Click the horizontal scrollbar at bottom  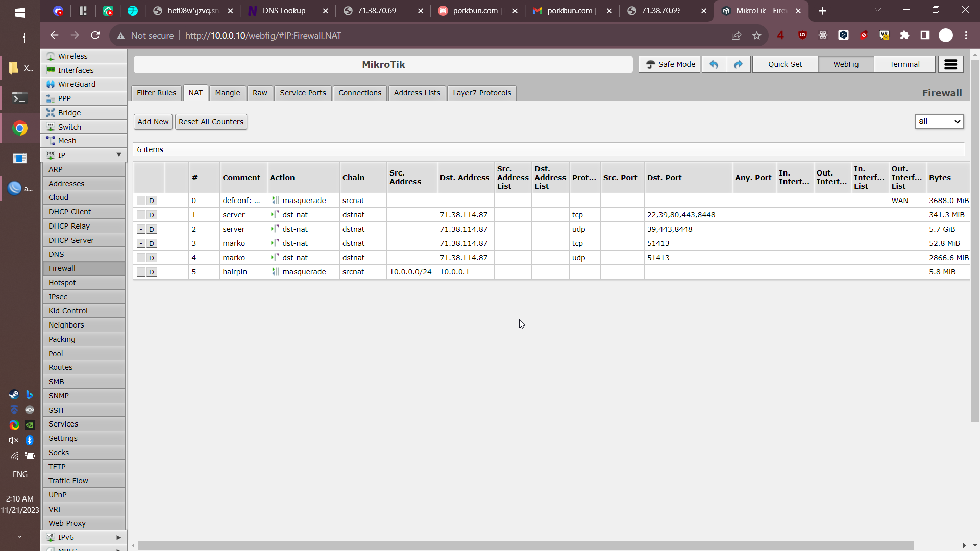click(x=525, y=545)
